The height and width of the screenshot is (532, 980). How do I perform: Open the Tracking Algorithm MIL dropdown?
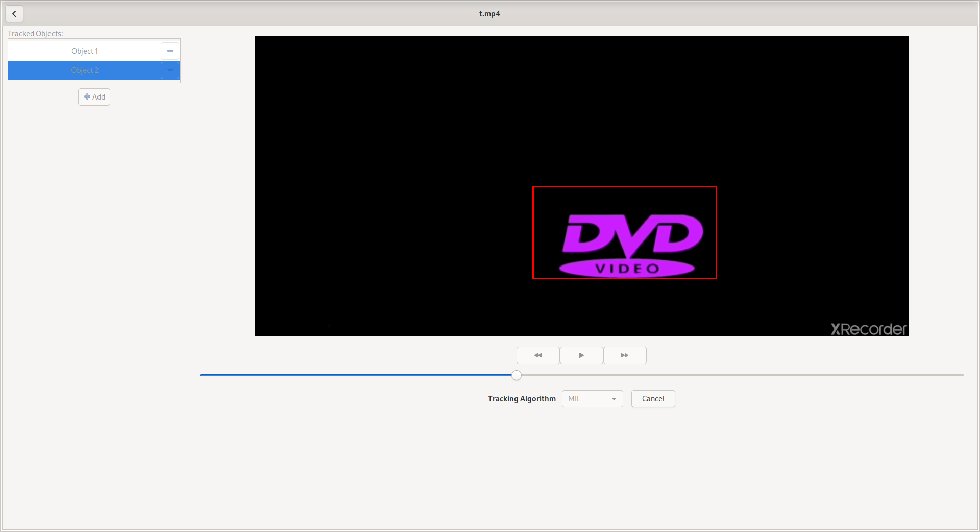[x=592, y=399]
